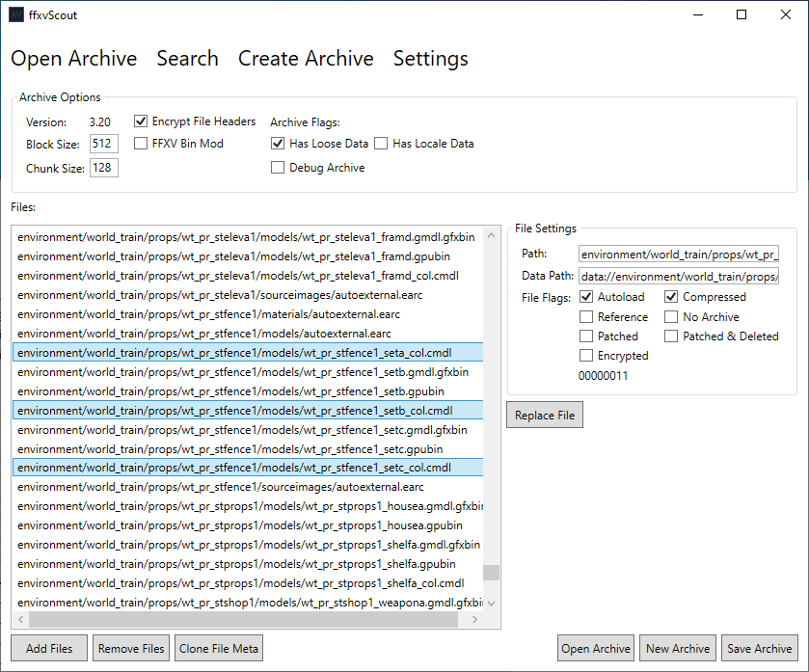Open the Search menu

[187, 59]
